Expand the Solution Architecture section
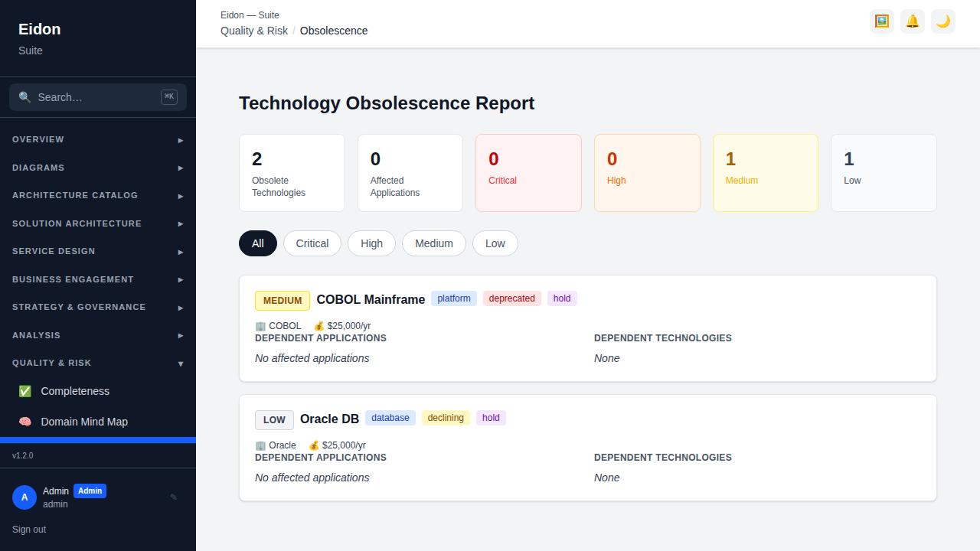The image size is (980, 551). pyautogui.click(x=98, y=223)
